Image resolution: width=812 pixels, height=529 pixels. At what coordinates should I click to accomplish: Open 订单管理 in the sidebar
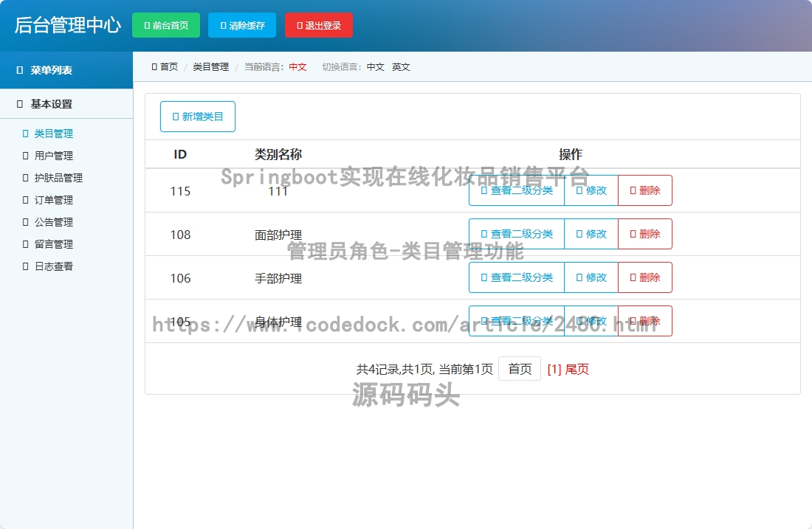point(53,201)
